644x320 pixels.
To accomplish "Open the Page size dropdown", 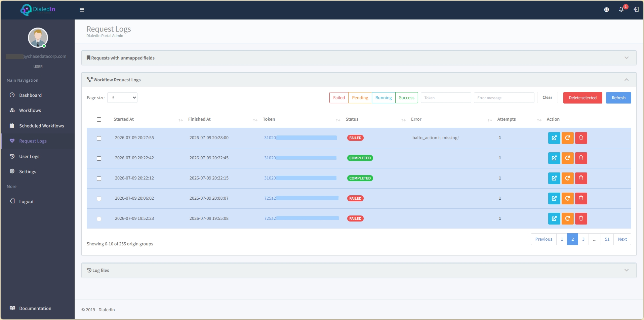I will click(122, 98).
